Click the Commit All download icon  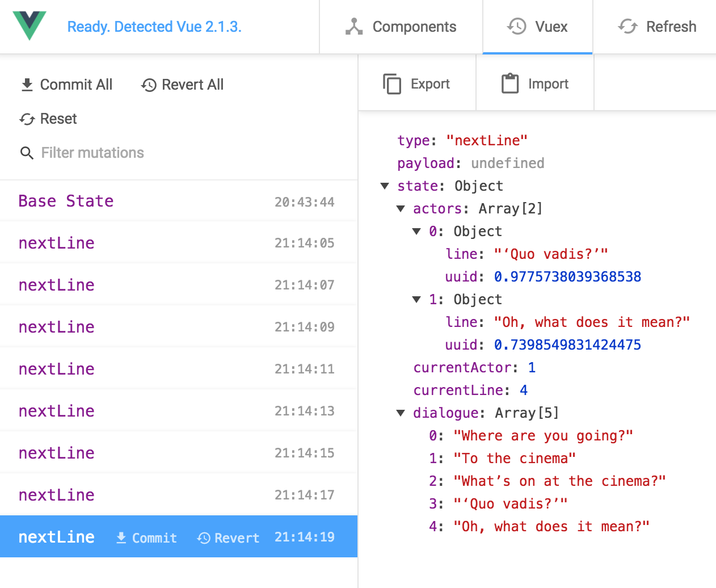27,85
